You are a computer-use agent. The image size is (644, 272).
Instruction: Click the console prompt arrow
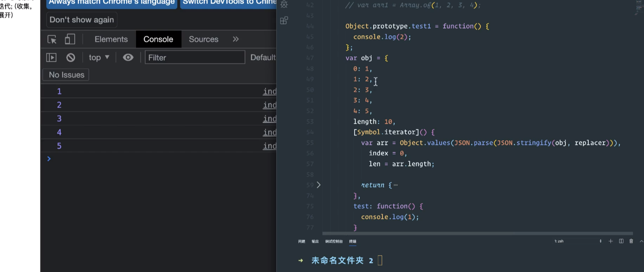coord(49,159)
